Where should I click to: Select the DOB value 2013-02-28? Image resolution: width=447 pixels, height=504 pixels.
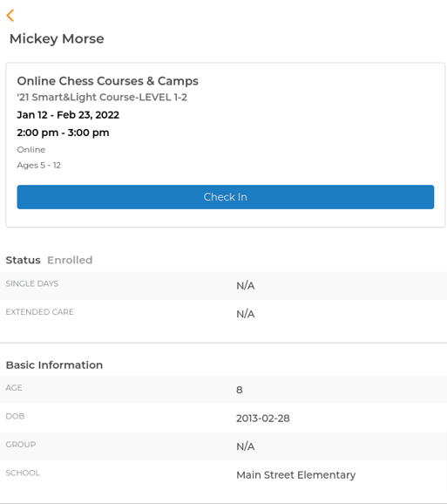263,419
